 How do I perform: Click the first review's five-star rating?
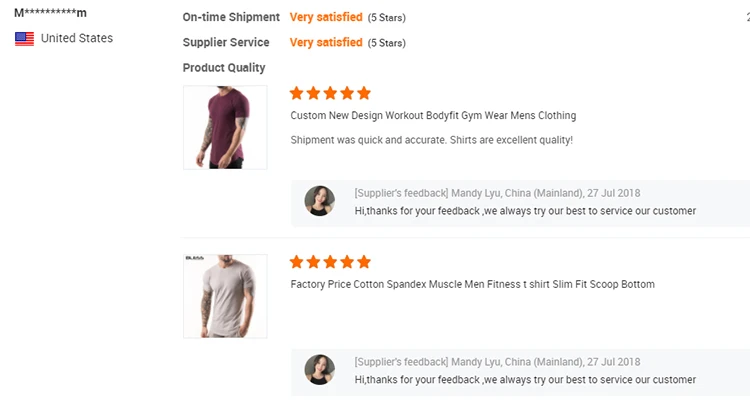point(330,93)
